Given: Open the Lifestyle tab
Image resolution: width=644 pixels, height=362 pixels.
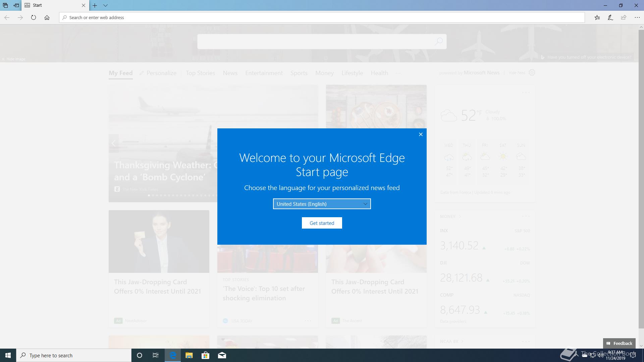Looking at the screenshot, I should coord(352,73).
